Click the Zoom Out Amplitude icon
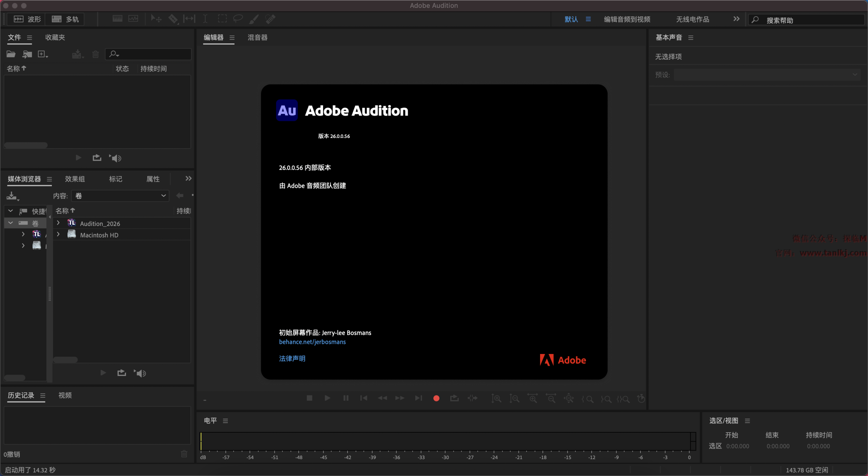 (514, 399)
